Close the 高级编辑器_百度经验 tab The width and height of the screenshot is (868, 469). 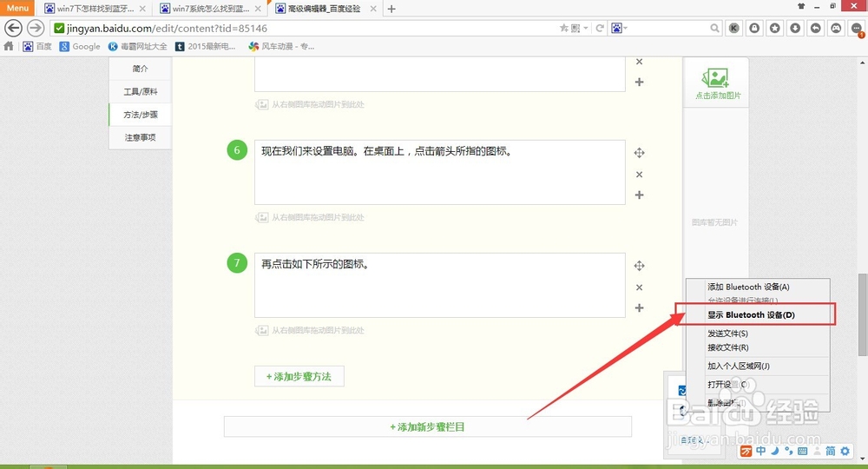point(373,9)
